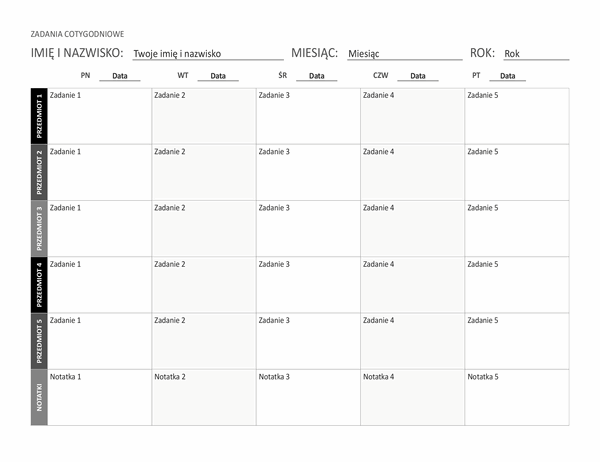Select Zadanie 3 cell in PRZEDMIOT 2 row
600x462 pixels.
point(308,172)
